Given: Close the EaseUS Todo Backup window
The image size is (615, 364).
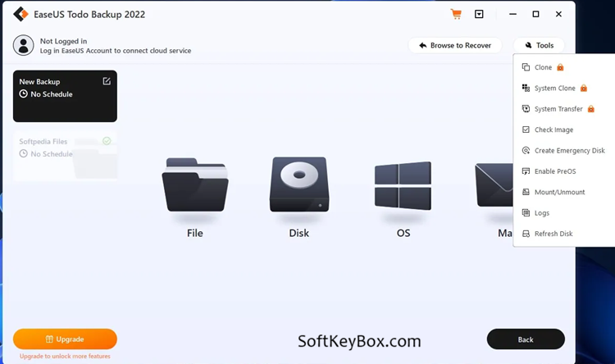Looking at the screenshot, I should click(558, 14).
